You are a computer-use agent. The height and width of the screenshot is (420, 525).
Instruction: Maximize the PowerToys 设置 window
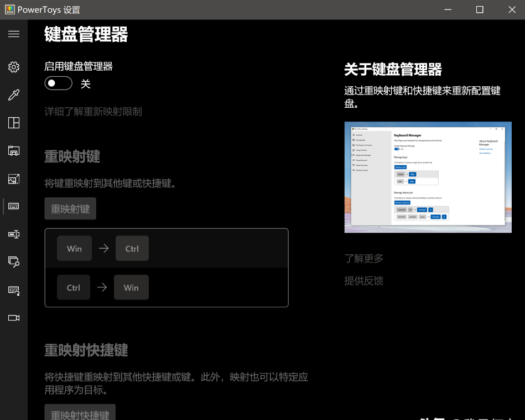coord(480,10)
